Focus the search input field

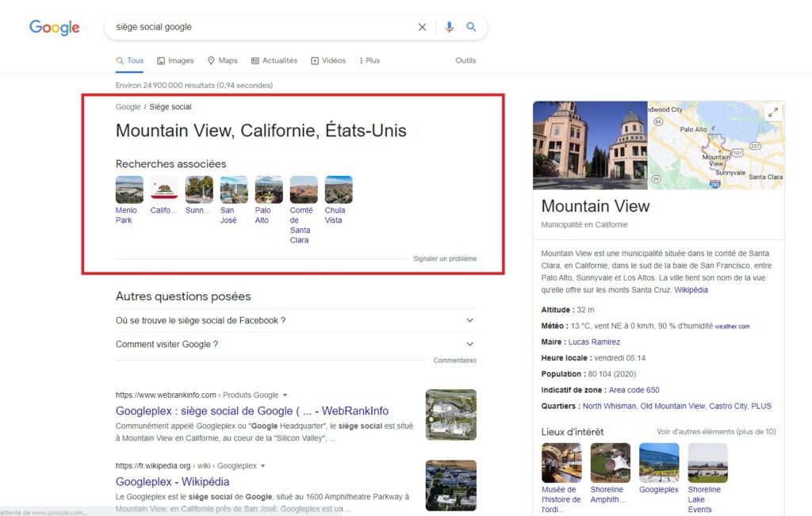(262, 27)
